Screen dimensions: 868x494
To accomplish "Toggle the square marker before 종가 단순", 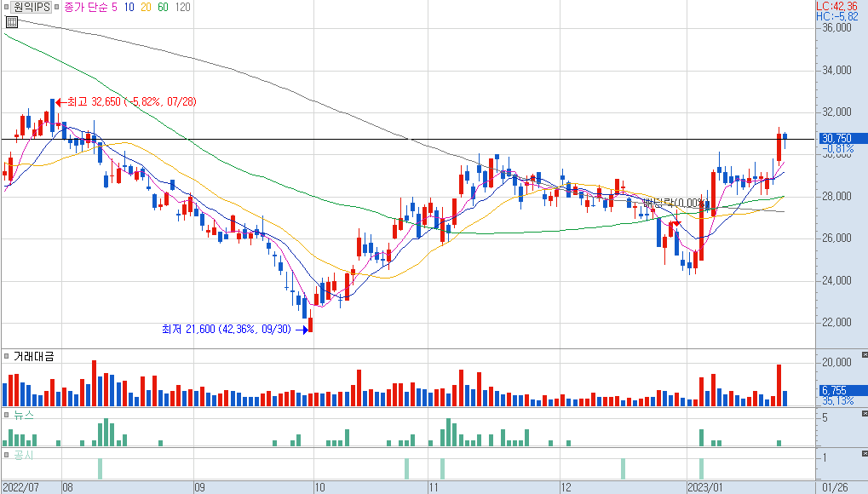I will (56, 7).
